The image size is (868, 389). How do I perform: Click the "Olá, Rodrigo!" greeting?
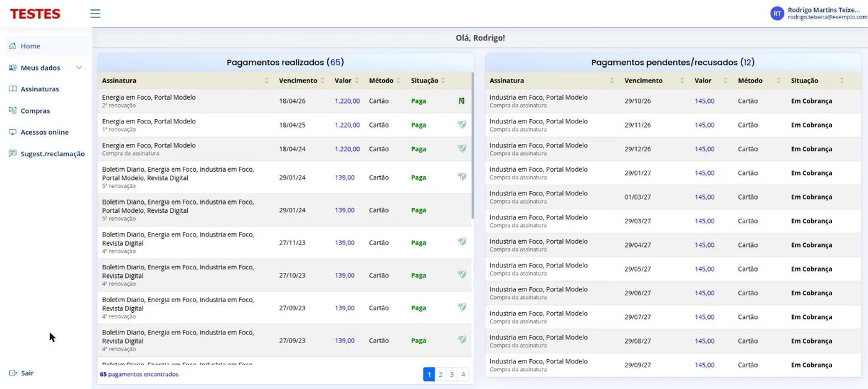point(480,38)
